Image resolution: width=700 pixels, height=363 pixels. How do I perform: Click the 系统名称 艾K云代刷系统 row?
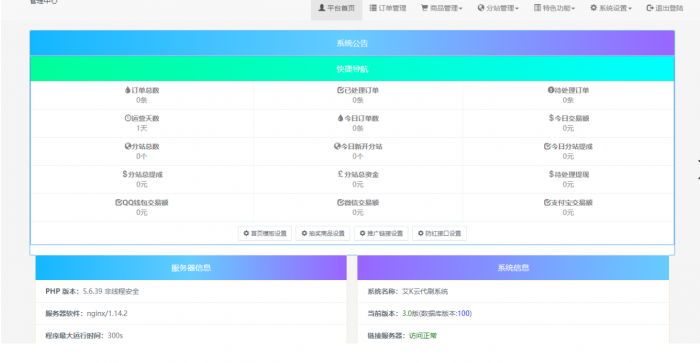tap(513, 291)
